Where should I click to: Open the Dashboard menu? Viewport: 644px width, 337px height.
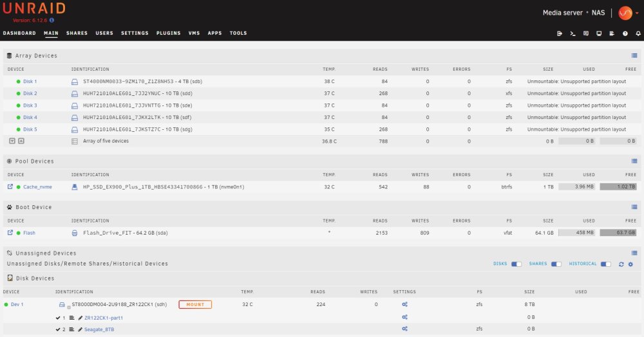coord(19,33)
